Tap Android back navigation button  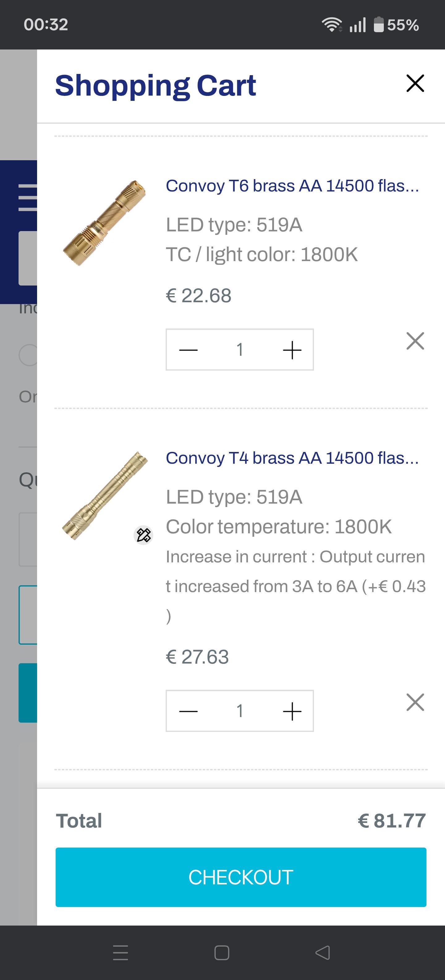click(x=323, y=952)
